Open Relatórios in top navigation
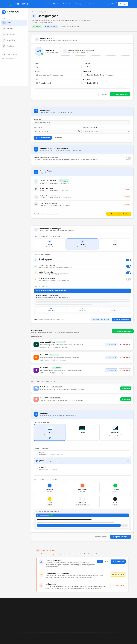 pyautogui.click(x=90, y=4)
